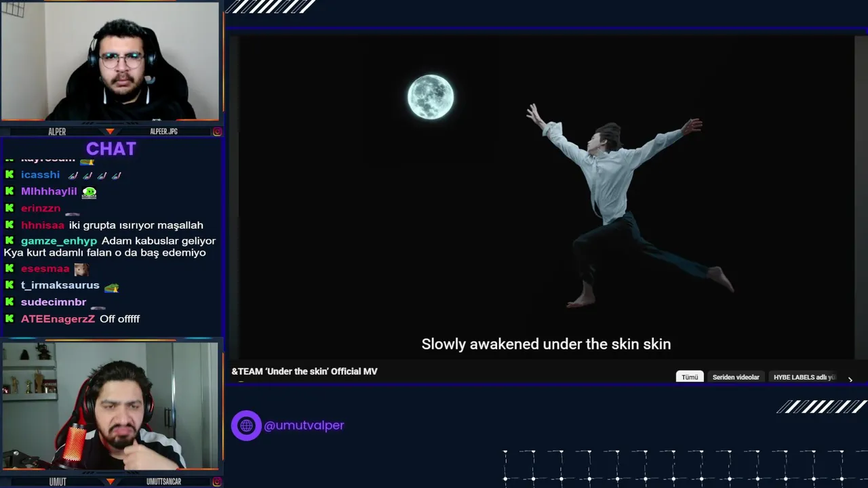Click the Kick badge beside sudecimnbr
Viewport: 868px width, 488px height.
pyautogui.click(x=9, y=302)
